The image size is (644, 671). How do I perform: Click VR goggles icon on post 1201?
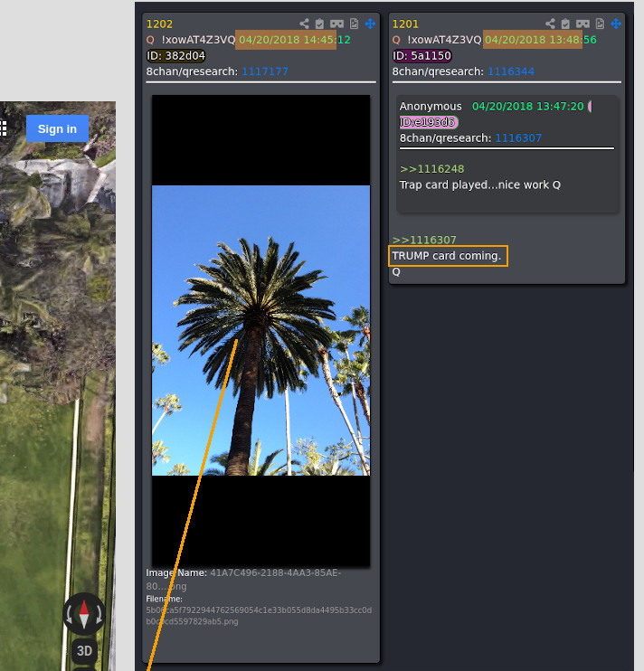coord(582,24)
